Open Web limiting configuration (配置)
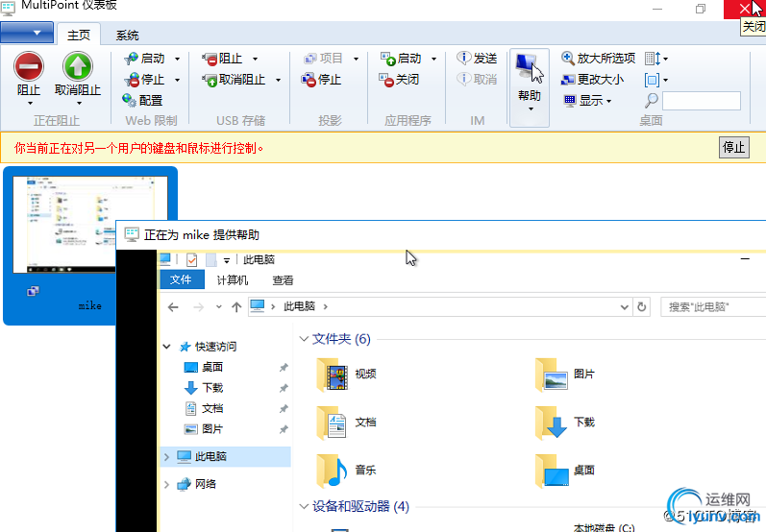The image size is (766, 532). (x=142, y=101)
